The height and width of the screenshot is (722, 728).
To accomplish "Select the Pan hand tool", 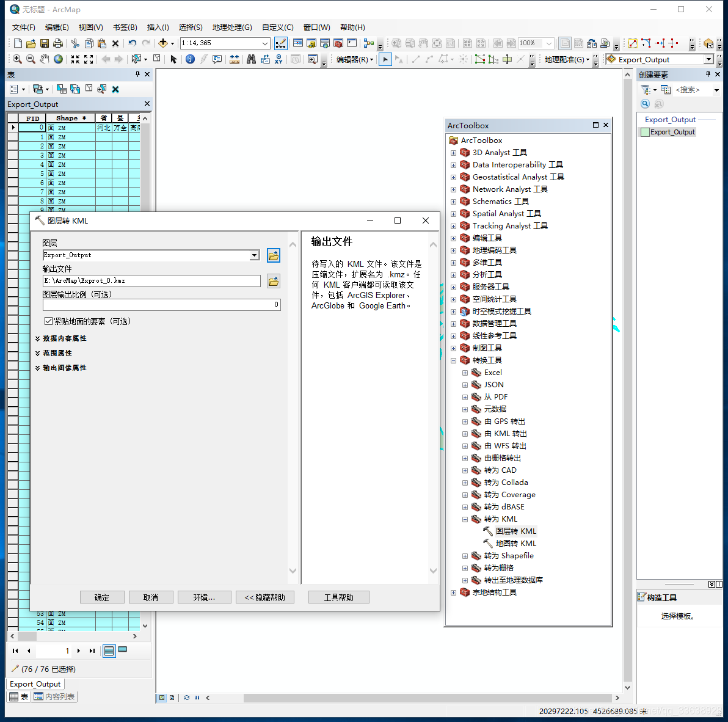I will [44, 59].
